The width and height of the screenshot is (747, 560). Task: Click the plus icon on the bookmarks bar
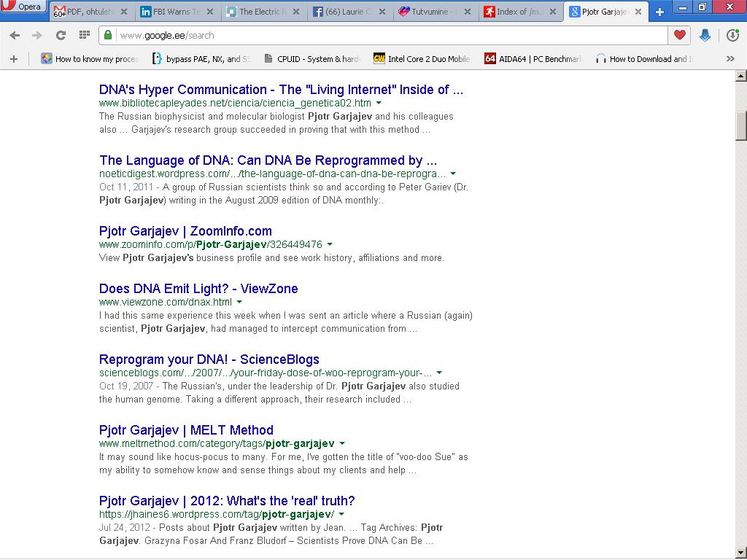pos(14,59)
